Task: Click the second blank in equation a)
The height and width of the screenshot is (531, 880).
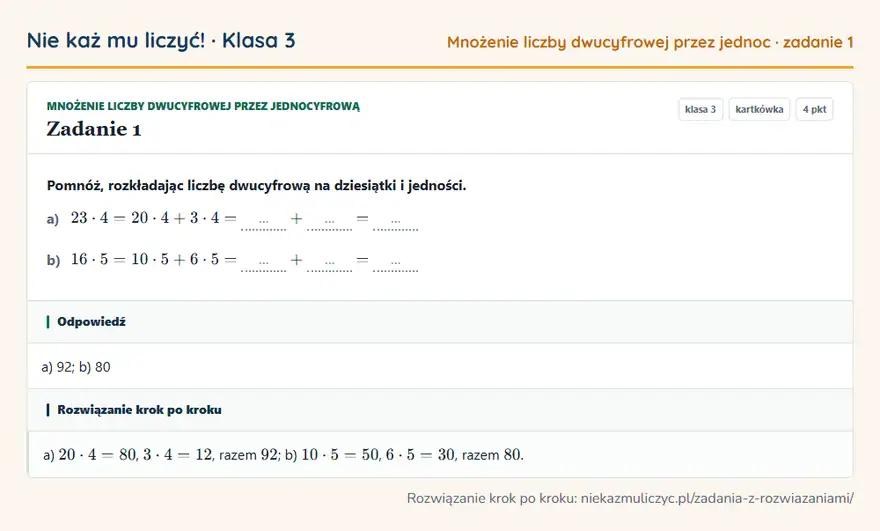Action: tap(330, 222)
